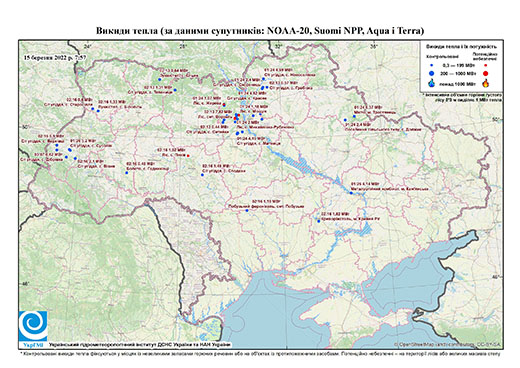Select the large red circle in legend
520x368 pixels.
[485, 73]
